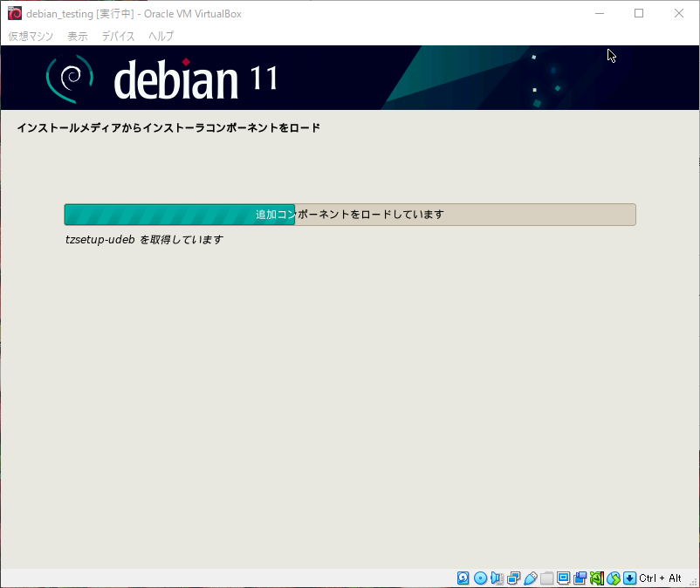Close the VirtualBox window

678,13
